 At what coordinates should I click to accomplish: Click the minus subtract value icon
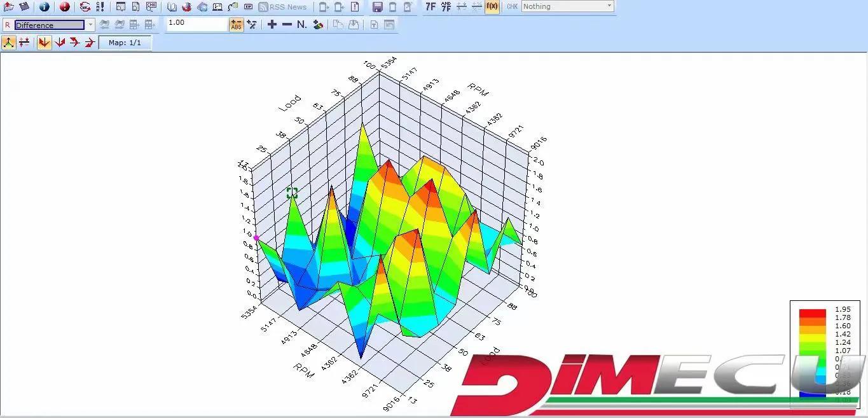pos(287,24)
